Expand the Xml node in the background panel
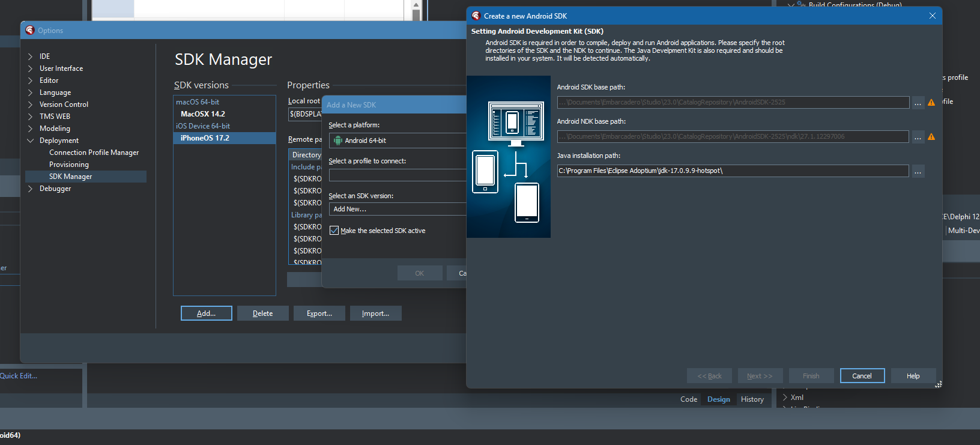Image resolution: width=980 pixels, height=445 pixels. point(785,397)
